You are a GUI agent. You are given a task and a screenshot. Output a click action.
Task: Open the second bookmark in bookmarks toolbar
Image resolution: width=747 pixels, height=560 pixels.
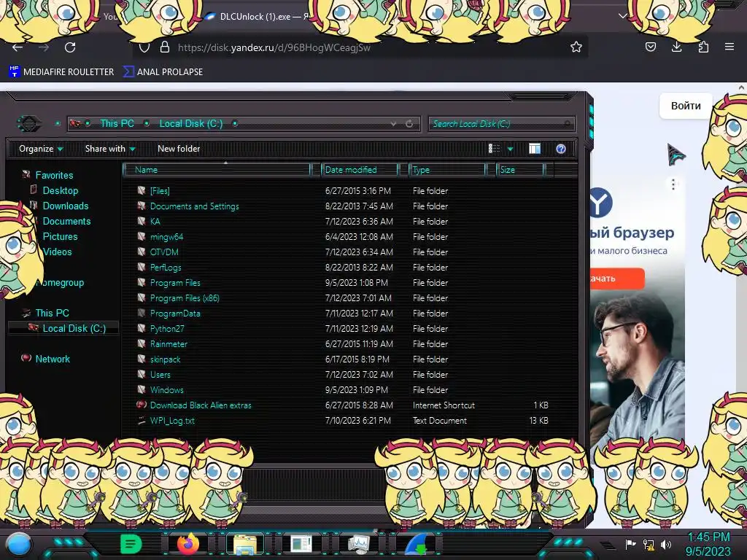point(163,72)
